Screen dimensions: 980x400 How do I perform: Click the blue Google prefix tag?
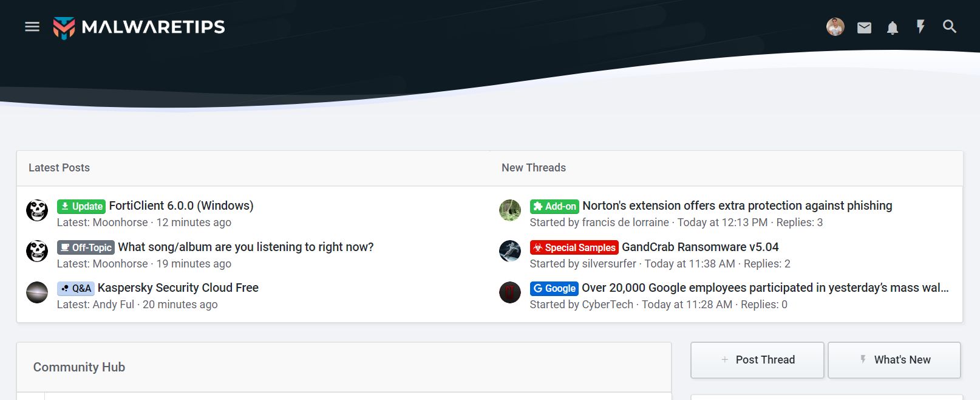click(x=554, y=288)
